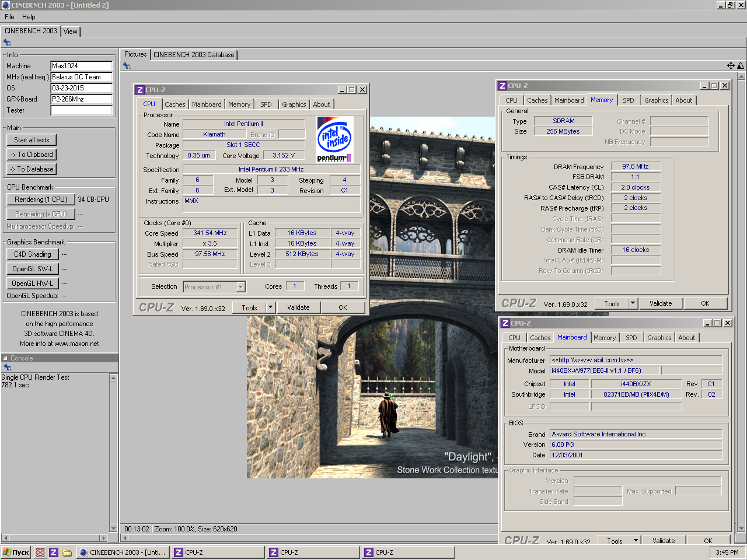
Task: Click the taskbar clock showing 3:45 PM
Action: (727, 552)
